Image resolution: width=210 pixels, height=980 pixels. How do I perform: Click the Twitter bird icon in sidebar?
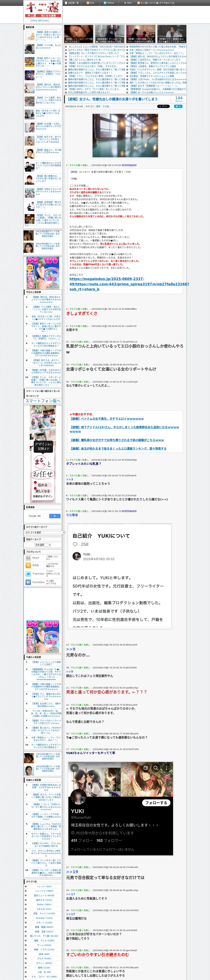coord(28,574)
